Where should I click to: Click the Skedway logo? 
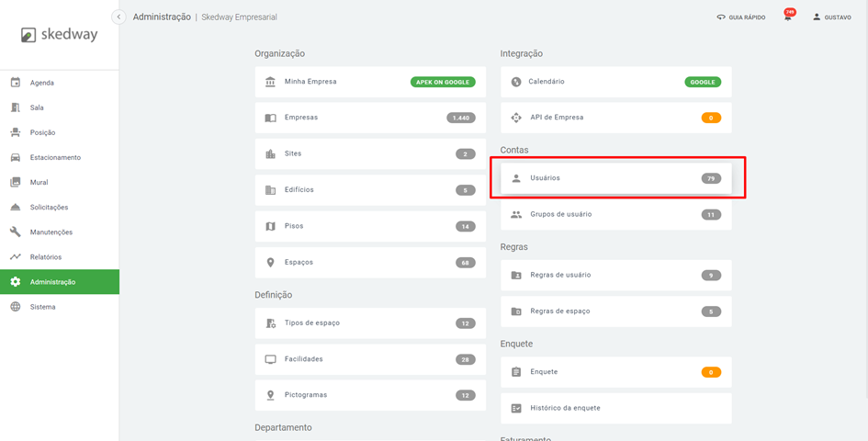[59, 35]
